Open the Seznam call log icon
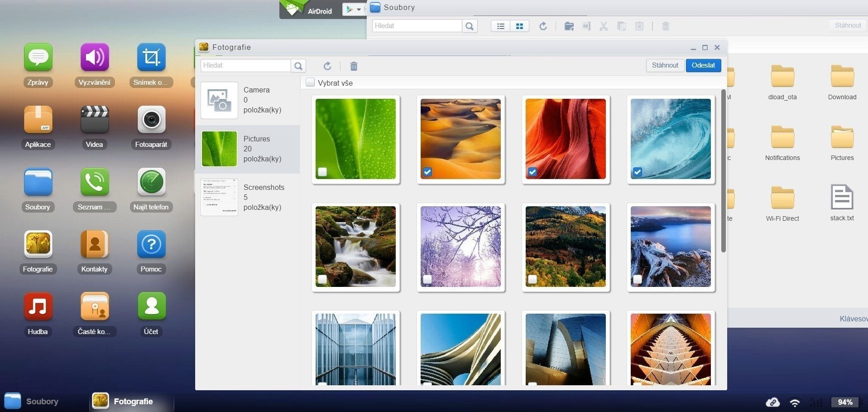The height and width of the screenshot is (412, 868). [95, 182]
